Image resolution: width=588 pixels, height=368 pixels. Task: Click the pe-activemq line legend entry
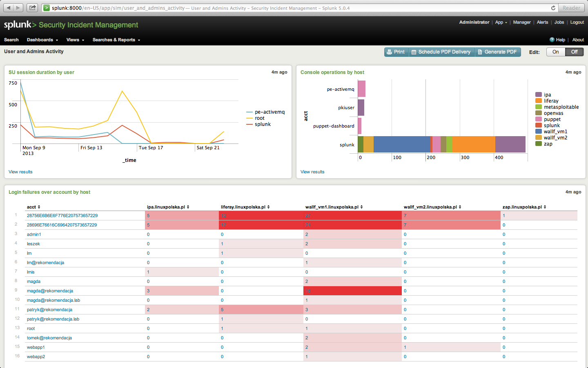click(x=265, y=112)
